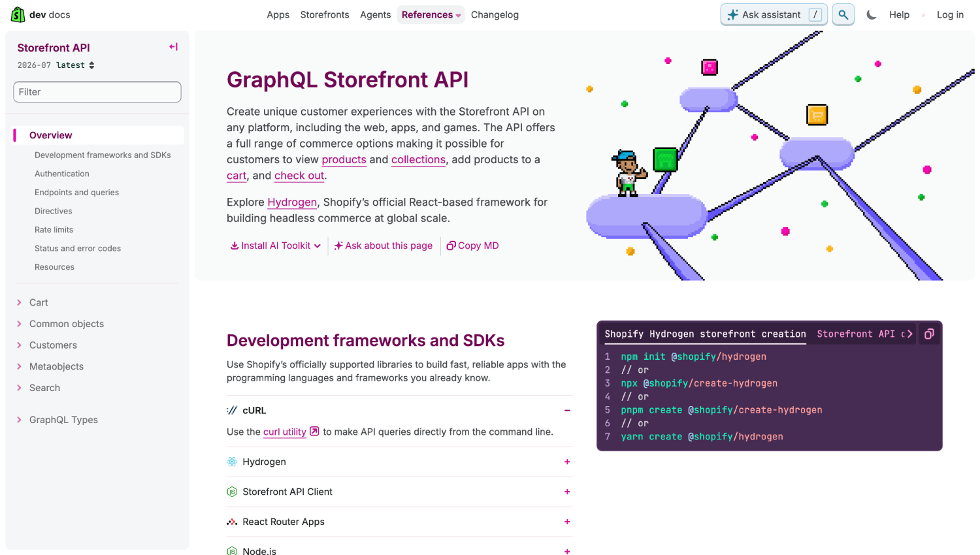The width and height of the screenshot is (980, 555).
Task: Open the Help link
Action: point(899,14)
